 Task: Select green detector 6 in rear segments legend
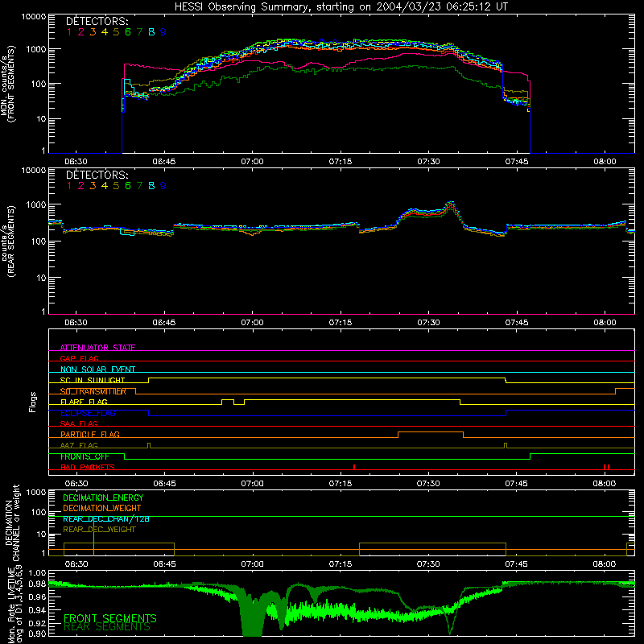click(x=128, y=186)
